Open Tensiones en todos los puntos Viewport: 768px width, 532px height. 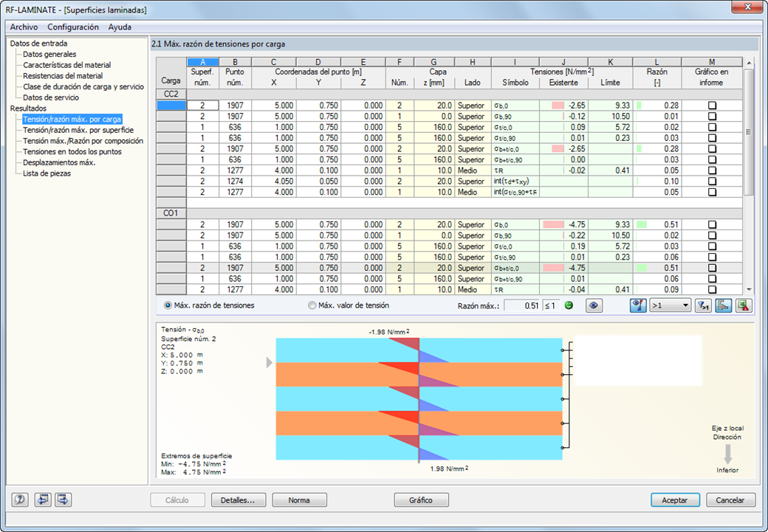coord(72,152)
